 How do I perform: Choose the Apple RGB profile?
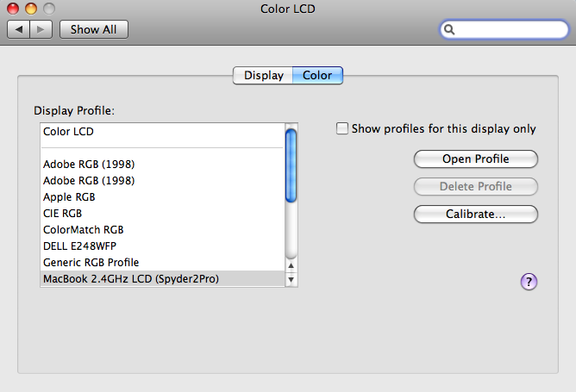click(x=162, y=197)
